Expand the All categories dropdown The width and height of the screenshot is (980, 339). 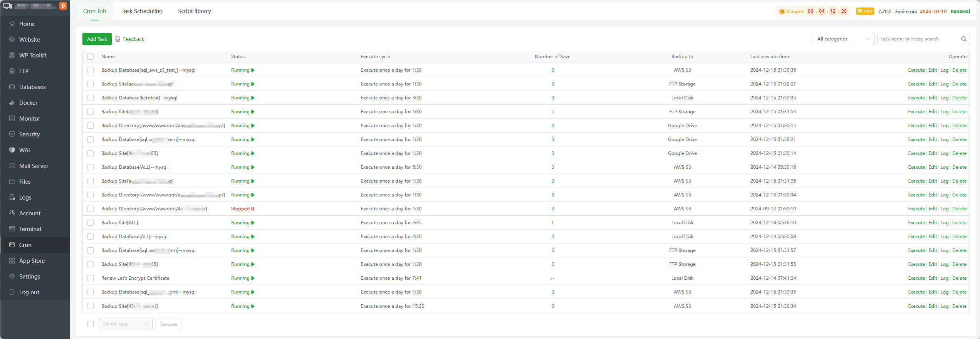coord(843,39)
